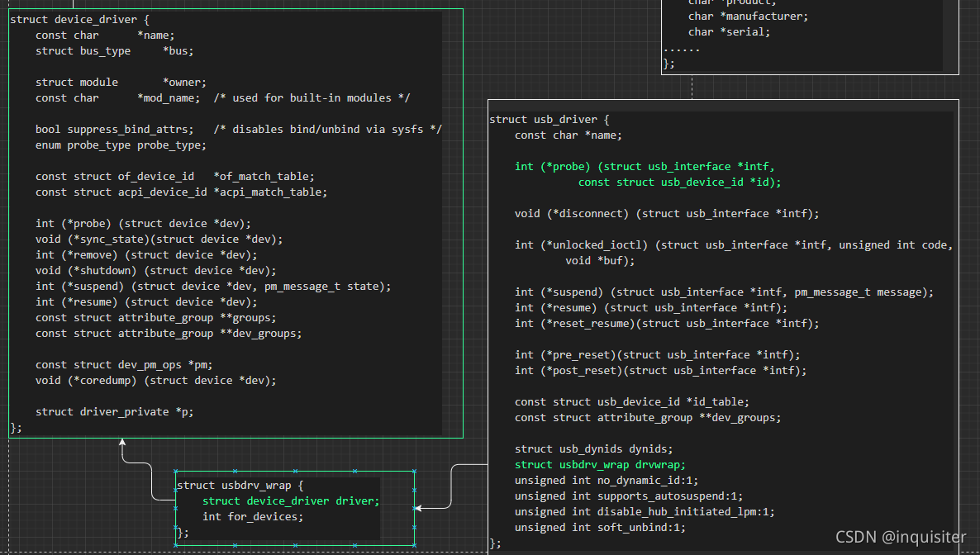Select the 'bool suppress_bind_attrs;' line

[x=114, y=130]
